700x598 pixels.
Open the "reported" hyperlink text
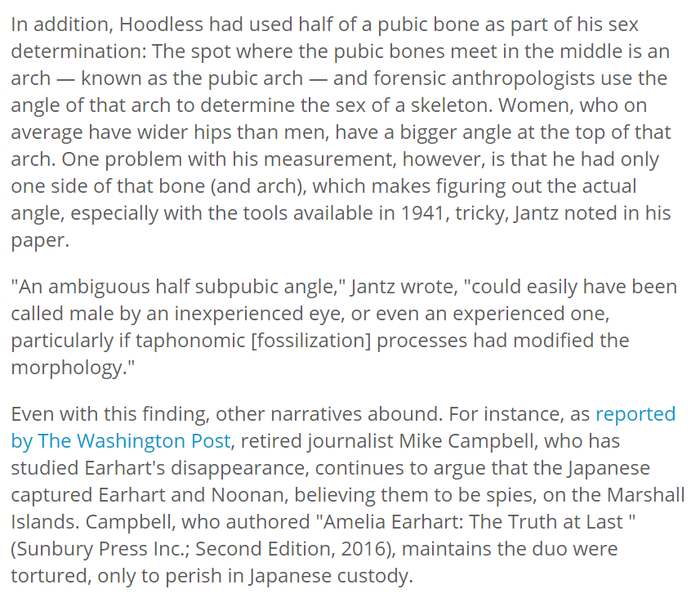635,414
